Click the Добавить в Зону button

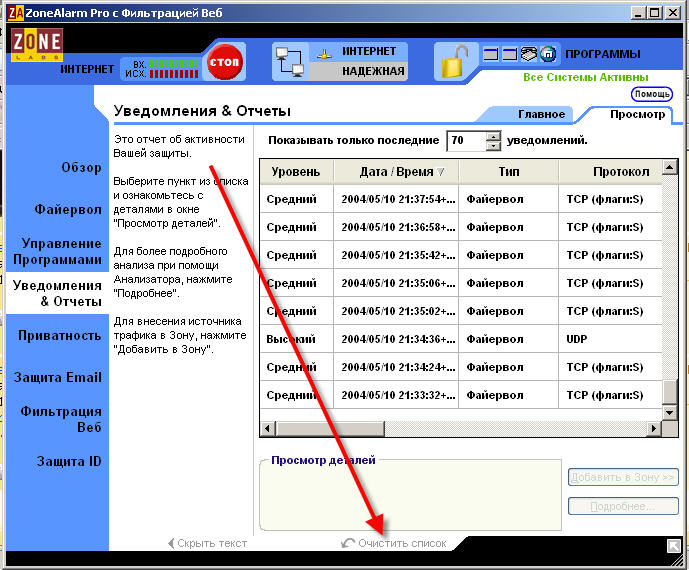(x=623, y=477)
